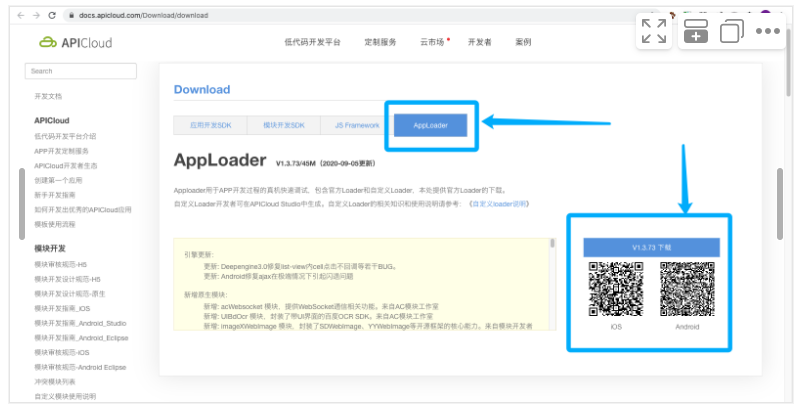Click the browser address bar URL

(x=144, y=15)
